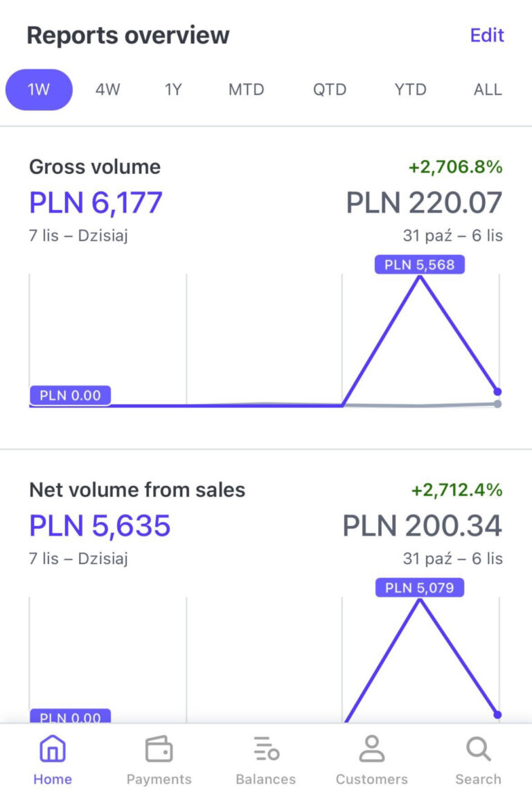532x808 pixels.
Task: Open the Customers person icon
Action: [371, 750]
